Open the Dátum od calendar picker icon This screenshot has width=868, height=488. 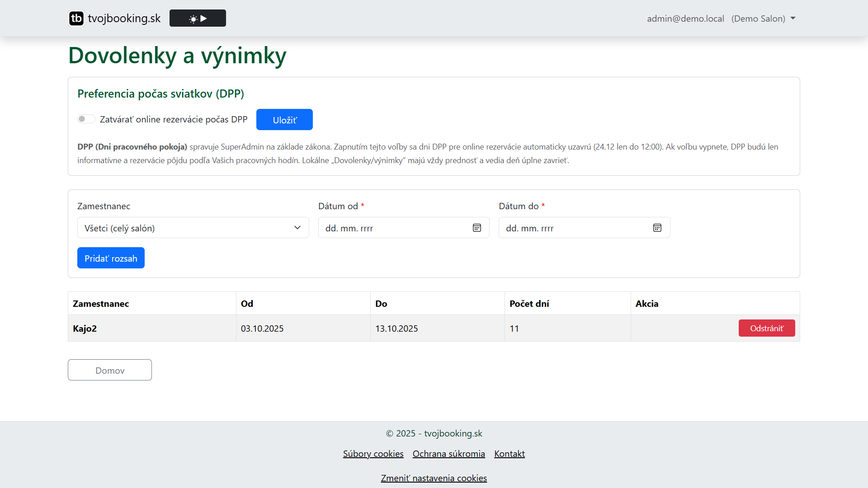click(476, 228)
